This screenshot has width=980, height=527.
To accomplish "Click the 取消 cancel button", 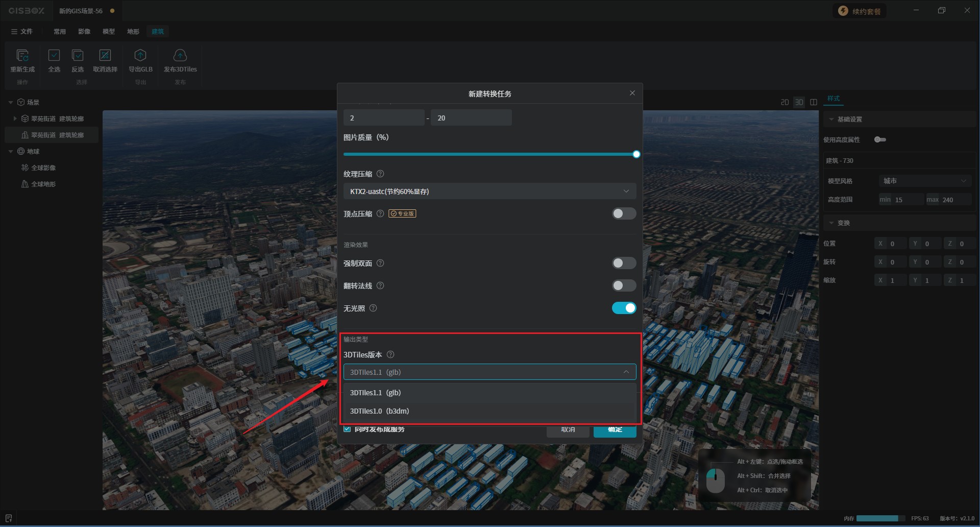I will point(568,430).
